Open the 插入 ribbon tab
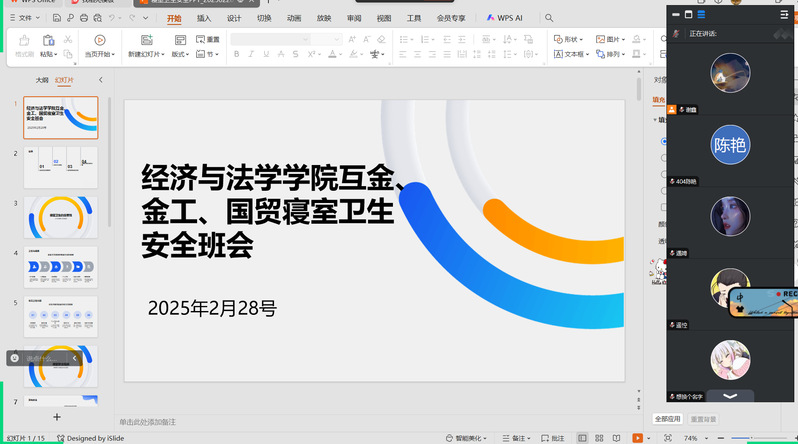 tap(204, 18)
